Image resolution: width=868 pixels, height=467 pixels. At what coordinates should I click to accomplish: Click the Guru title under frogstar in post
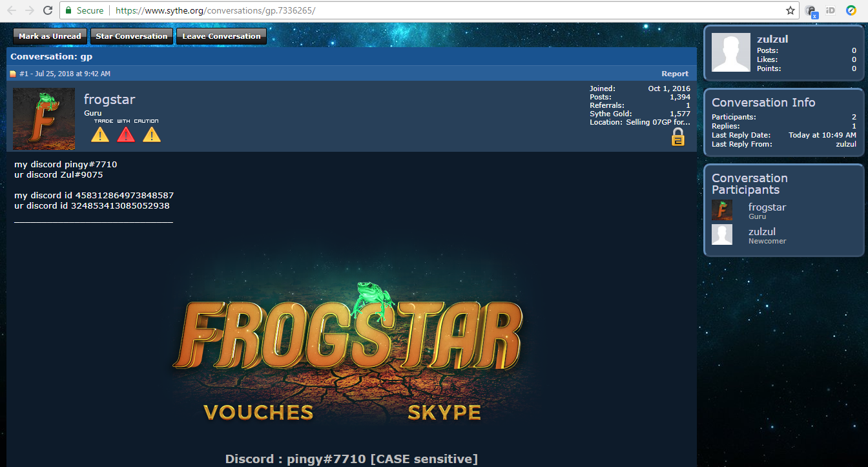[x=93, y=113]
